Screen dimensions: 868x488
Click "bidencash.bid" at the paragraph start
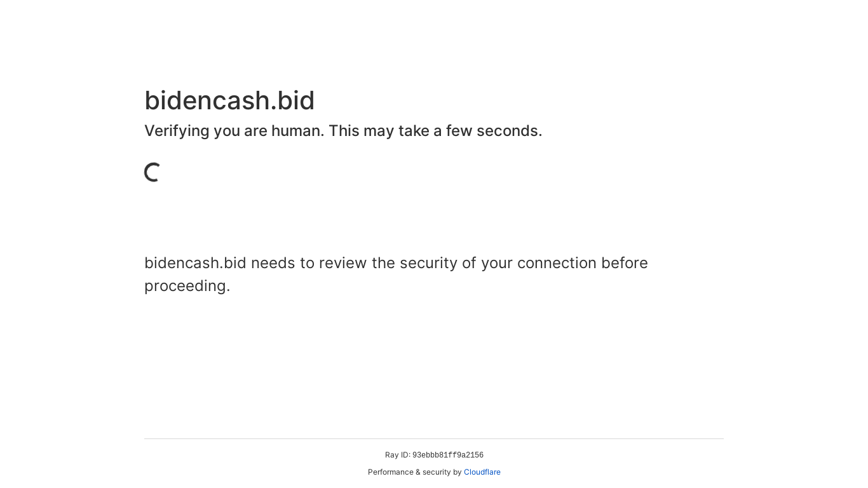(195, 263)
